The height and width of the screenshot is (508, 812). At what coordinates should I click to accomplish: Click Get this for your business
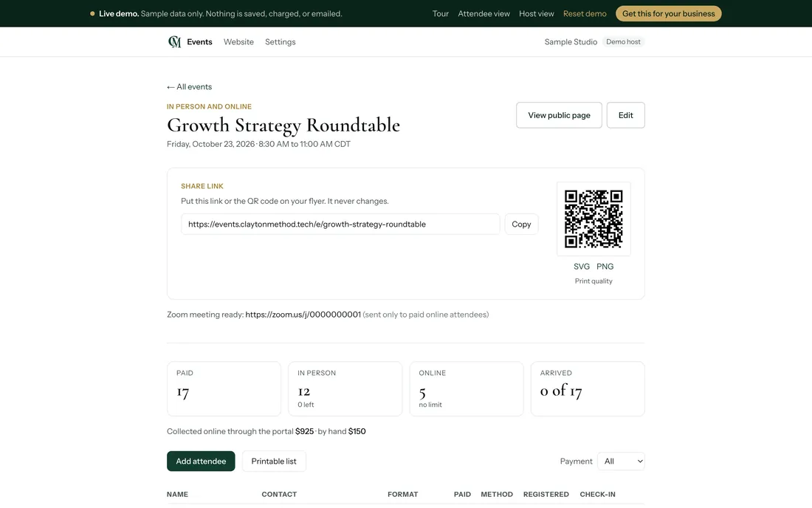(669, 13)
